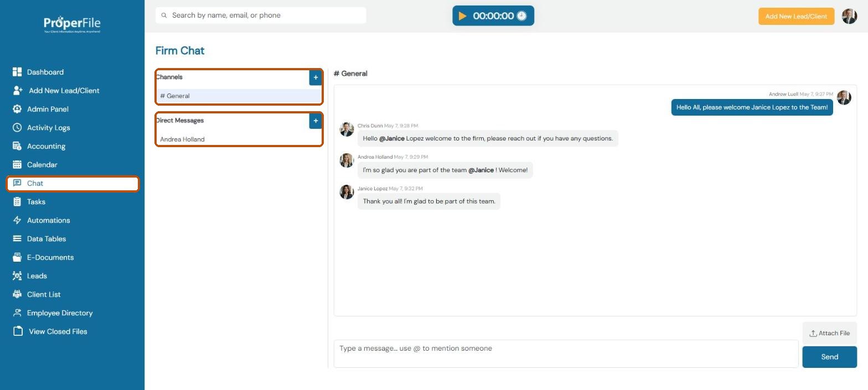Click the @Janice mention in Chris Dunn's message
868x390 pixels.
click(392, 138)
